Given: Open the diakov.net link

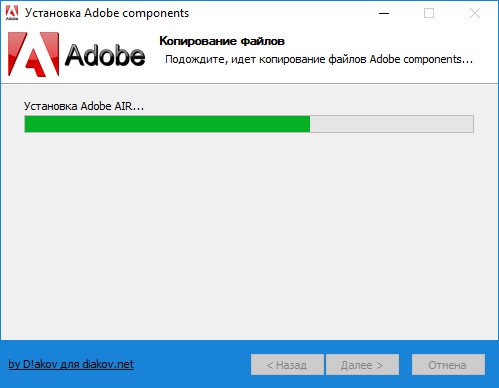Looking at the screenshot, I should 71,364.
